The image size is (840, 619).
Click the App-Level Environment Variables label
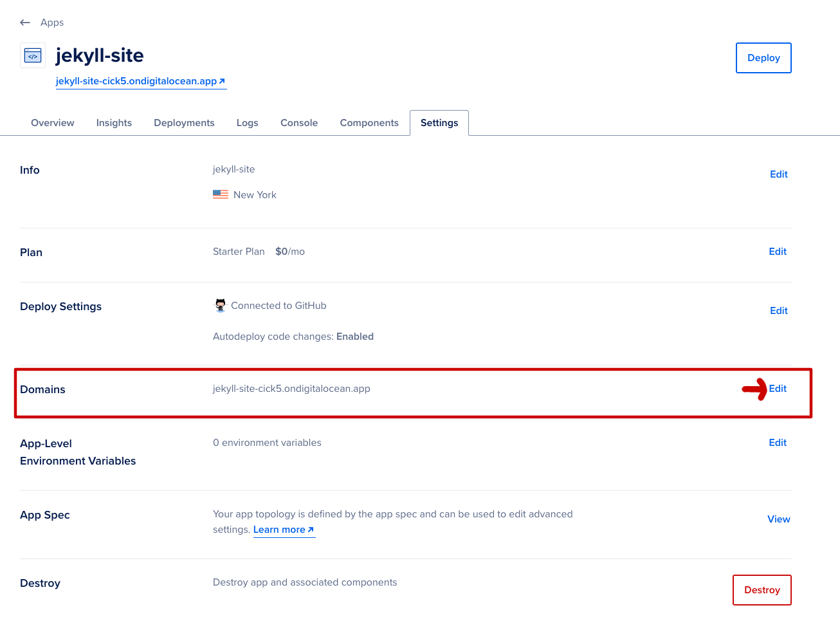pyautogui.click(x=78, y=452)
